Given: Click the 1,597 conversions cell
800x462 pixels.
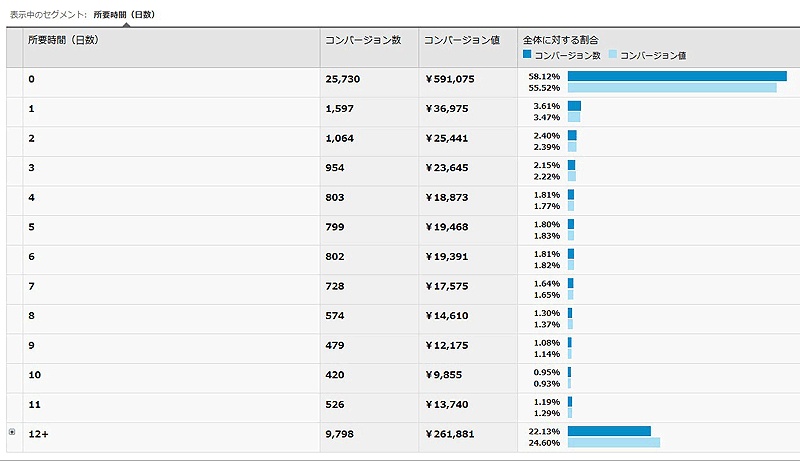Looking at the screenshot, I should click(343, 107).
